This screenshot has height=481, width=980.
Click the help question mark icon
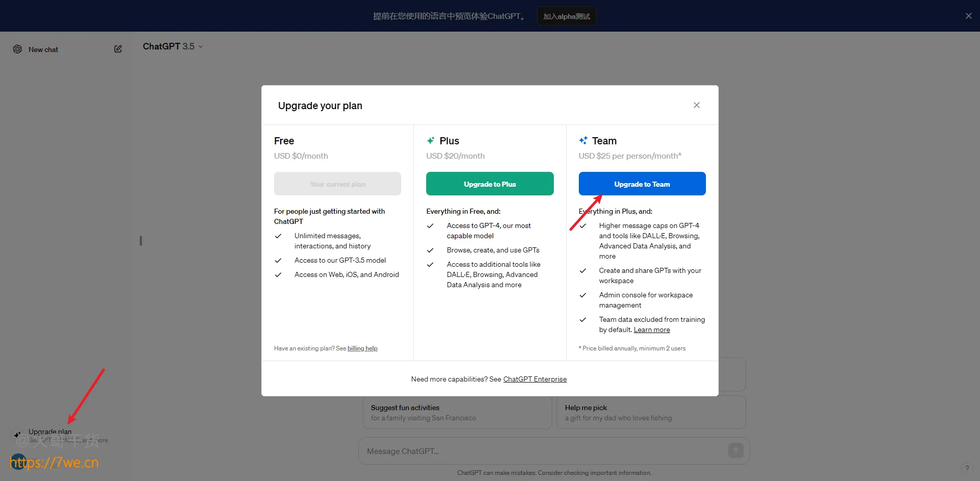click(x=967, y=468)
